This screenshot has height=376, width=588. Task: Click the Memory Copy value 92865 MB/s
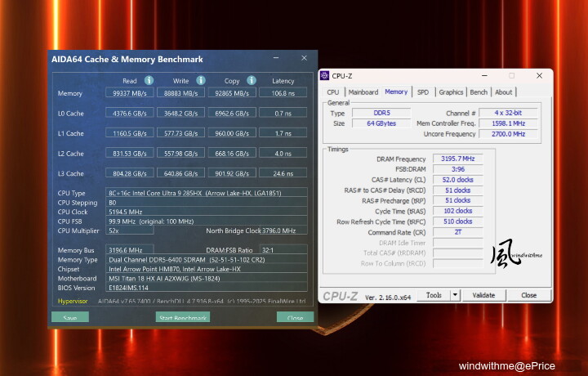click(232, 93)
